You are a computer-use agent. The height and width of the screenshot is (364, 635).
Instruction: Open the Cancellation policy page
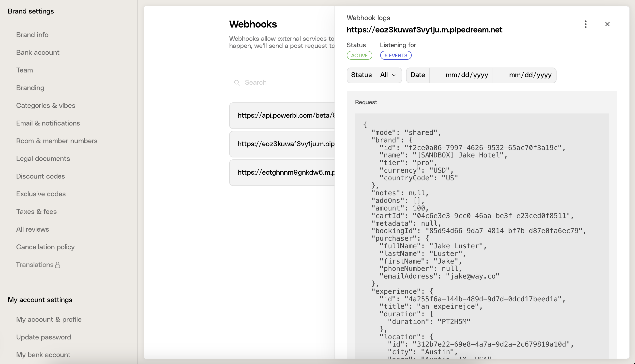pyautogui.click(x=45, y=247)
